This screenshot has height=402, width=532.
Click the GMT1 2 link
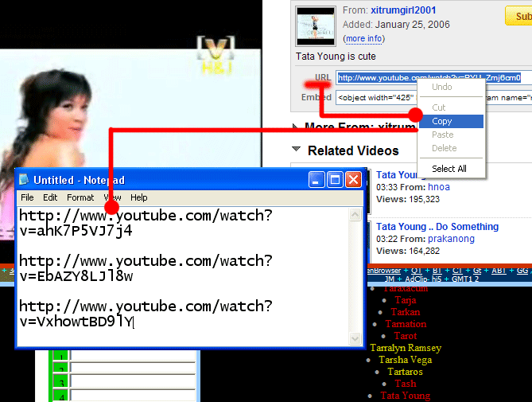(x=465, y=279)
